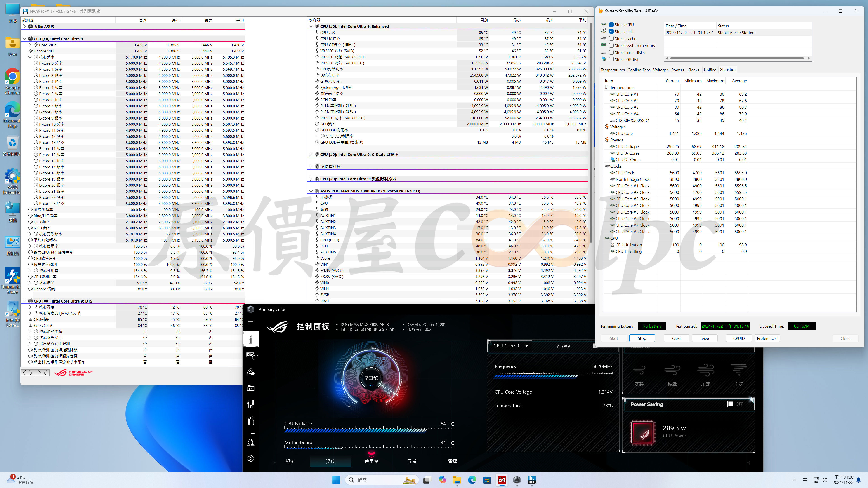Enable Stress local disks checkbox
The image size is (868, 488).
tap(611, 53)
